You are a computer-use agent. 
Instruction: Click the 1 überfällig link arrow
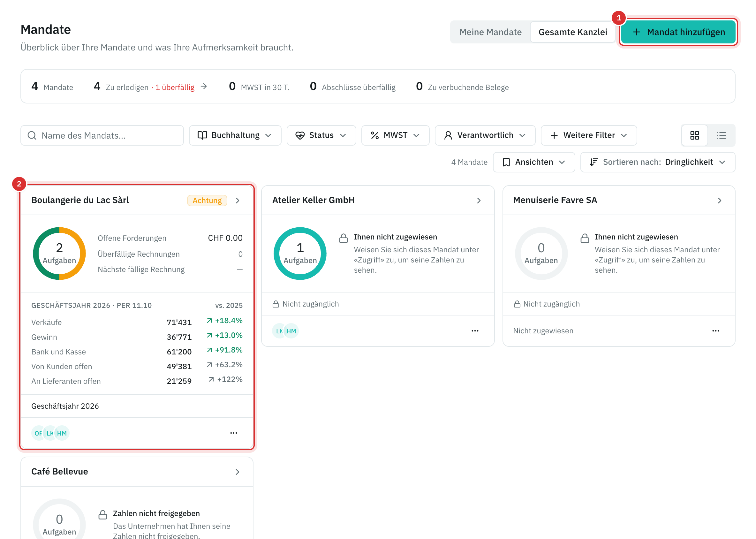click(204, 87)
